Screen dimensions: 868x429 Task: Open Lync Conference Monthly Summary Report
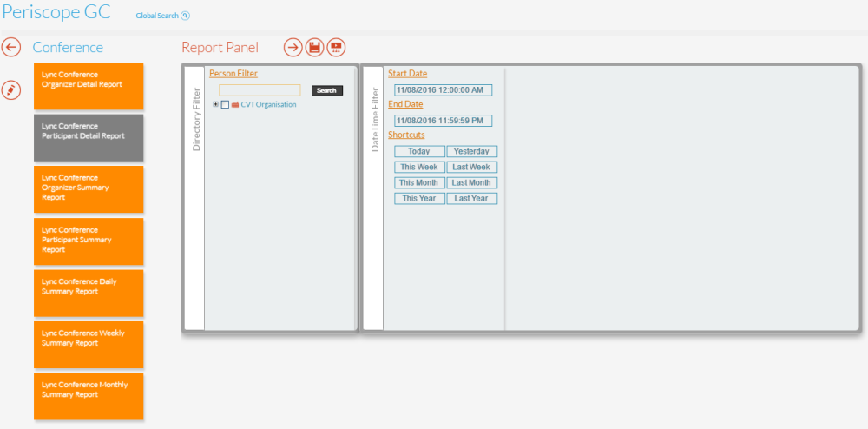click(x=89, y=396)
